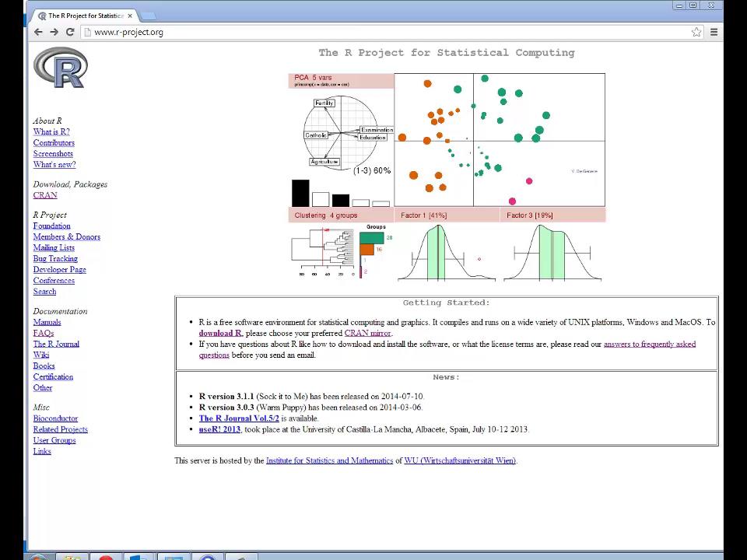The height and width of the screenshot is (560, 747).
Task: Reload the r-project.org page
Action: click(70, 32)
